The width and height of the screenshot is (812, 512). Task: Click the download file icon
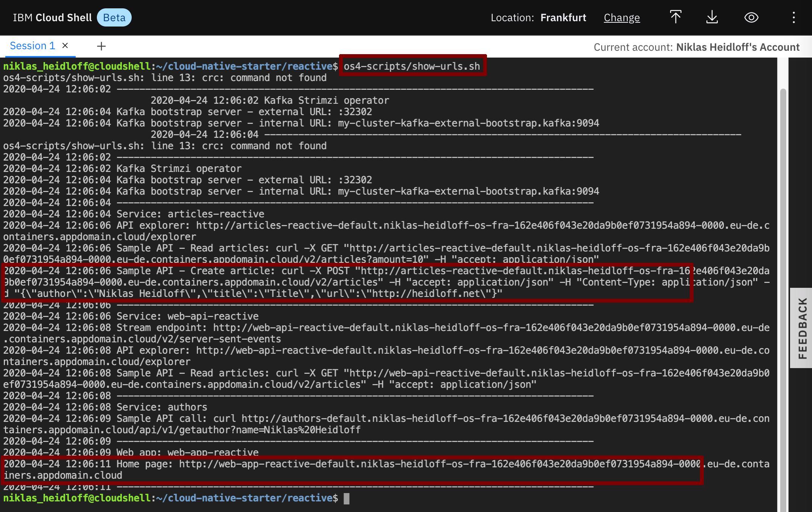click(x=712, y=17)
